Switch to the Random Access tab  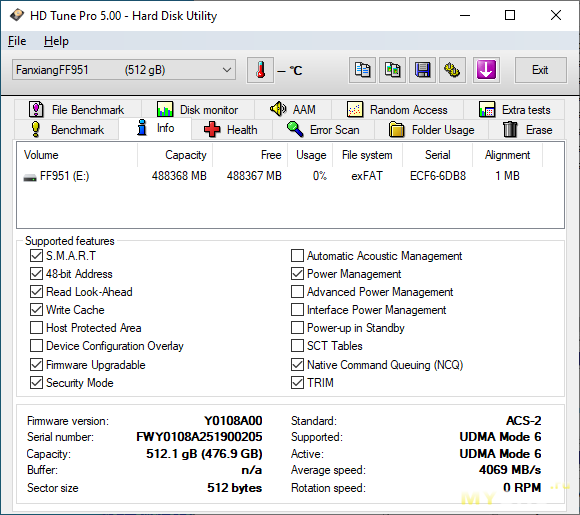pyautogui.click(x=397, y=110)
